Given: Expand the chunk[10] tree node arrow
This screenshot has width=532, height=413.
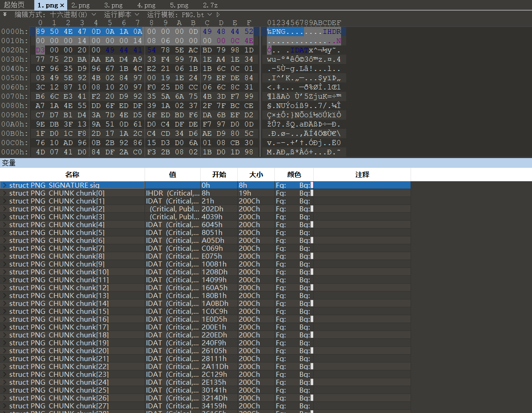Looking at the screenshot, I should (5, 272).
